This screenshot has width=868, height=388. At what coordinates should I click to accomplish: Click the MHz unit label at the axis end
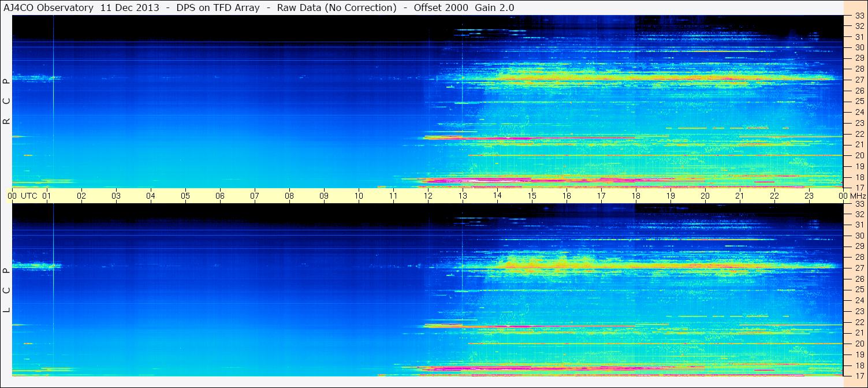pyautogui.click(x=858, y=196)
